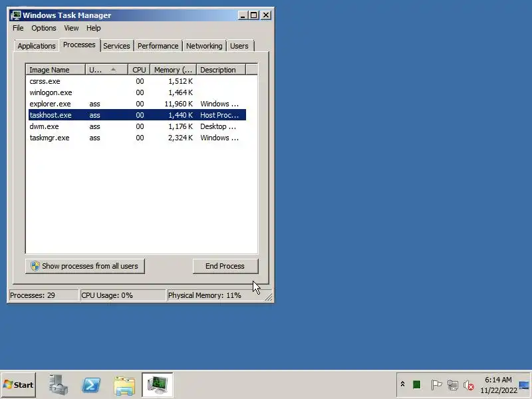Maximize the Task Manager window
Screen dimensions: 532x399
click(253, 15)
